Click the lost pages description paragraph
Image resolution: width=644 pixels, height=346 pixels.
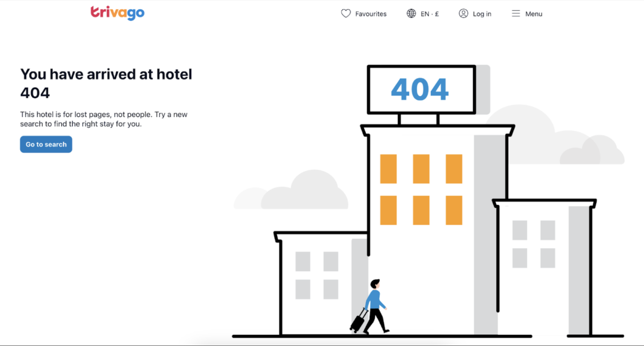[104, 119]
